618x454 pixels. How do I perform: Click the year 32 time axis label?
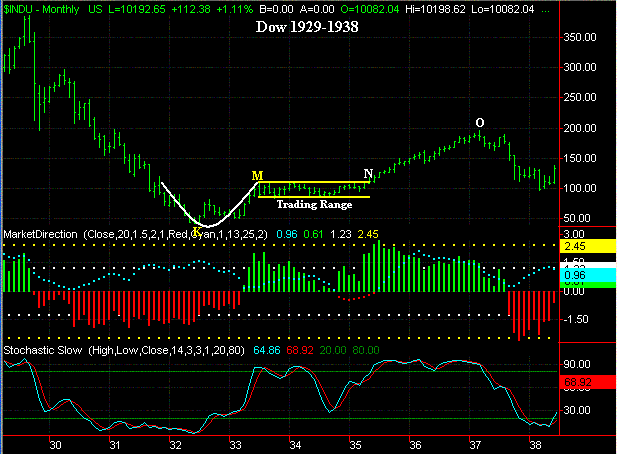[x=175, y=445]
